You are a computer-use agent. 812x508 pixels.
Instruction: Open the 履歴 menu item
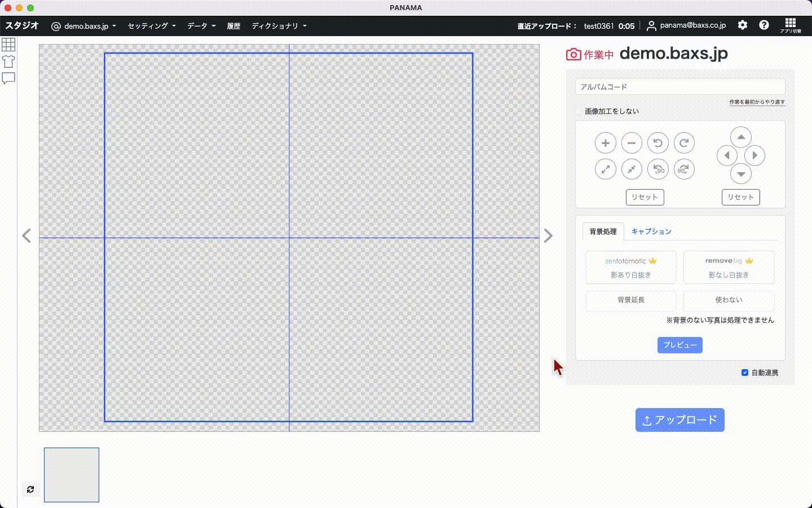tap(233, 26)
